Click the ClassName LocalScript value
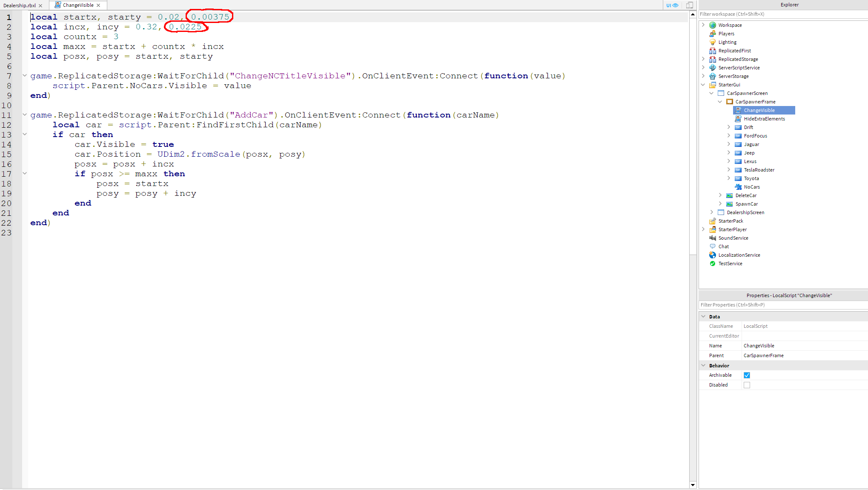 tap(756, 326)
